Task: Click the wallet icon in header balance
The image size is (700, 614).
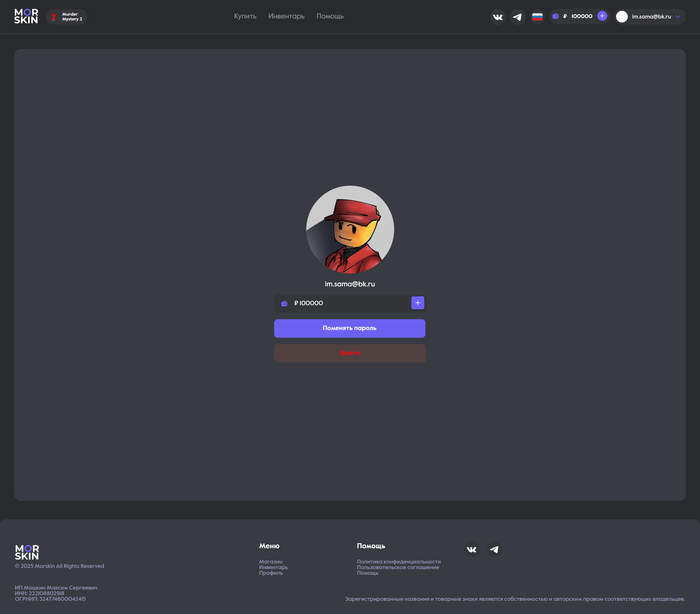Action: click(556, 16)
